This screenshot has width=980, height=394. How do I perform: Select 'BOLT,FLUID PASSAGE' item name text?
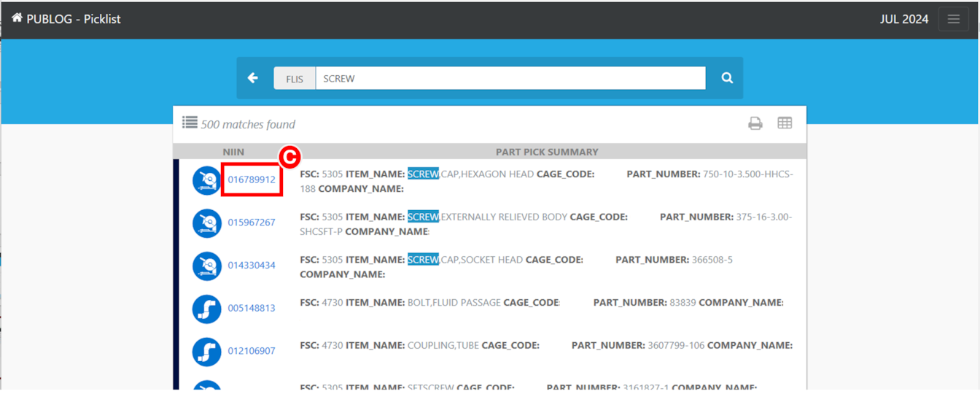[x=454, y=302]
